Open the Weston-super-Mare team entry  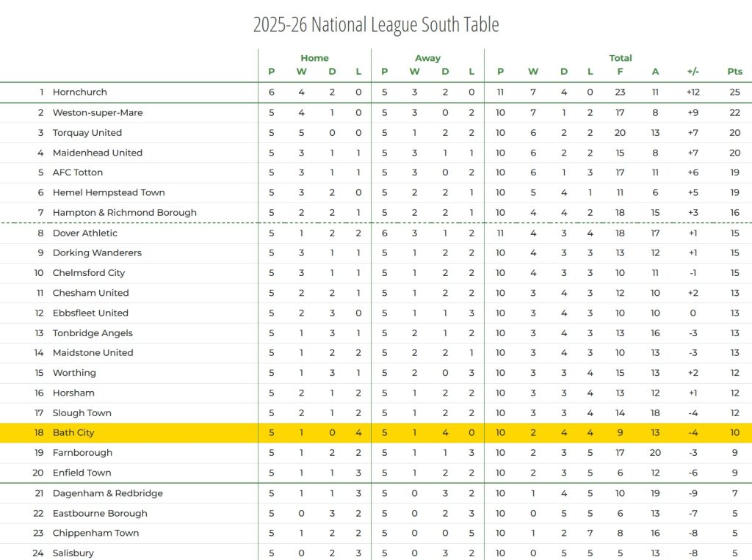(x=98, y=113)
